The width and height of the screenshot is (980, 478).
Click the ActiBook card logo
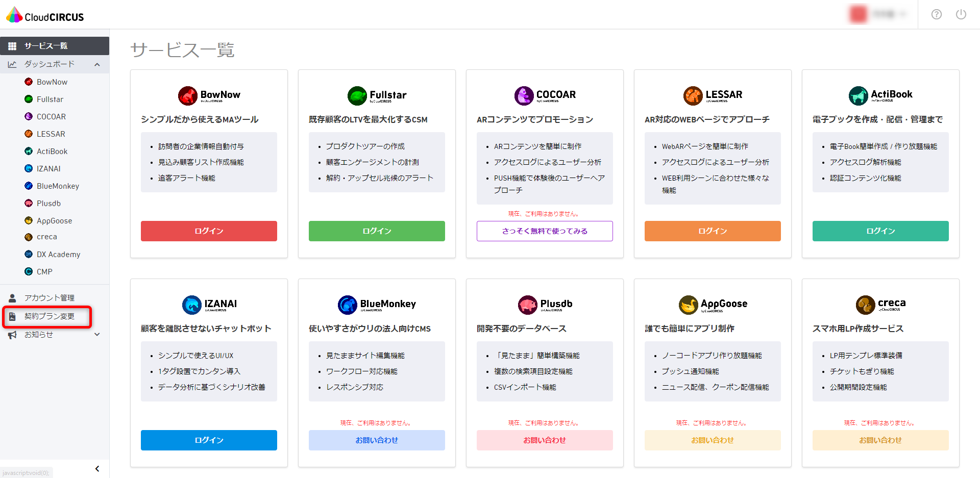(x=880, y=95)
